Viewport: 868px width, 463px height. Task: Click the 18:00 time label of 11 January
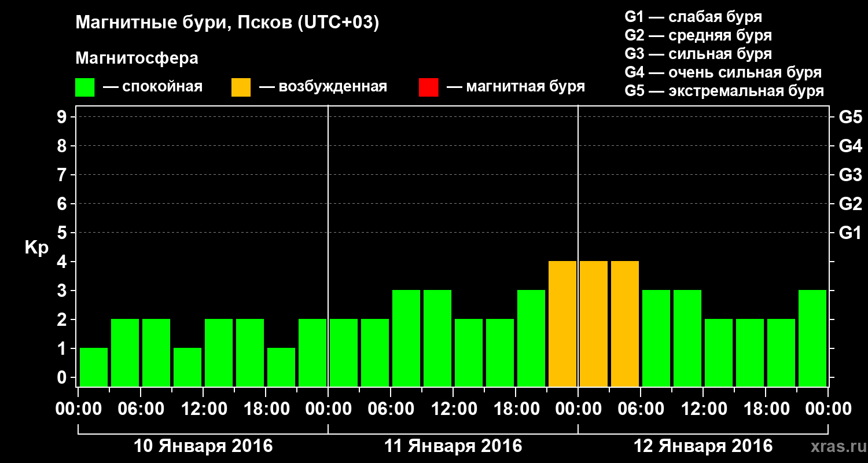pyautogui.click(x=516, y=409)
